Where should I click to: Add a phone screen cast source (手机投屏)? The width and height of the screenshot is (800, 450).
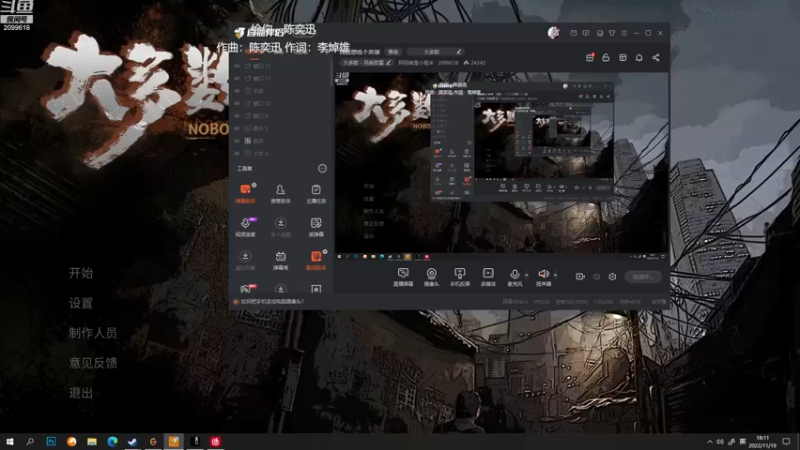tap(460, 277)
